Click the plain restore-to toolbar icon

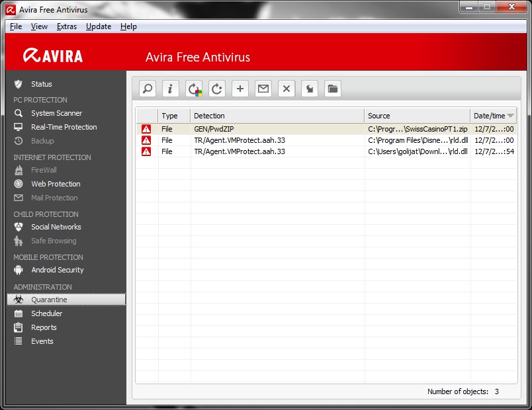point(217,89)
